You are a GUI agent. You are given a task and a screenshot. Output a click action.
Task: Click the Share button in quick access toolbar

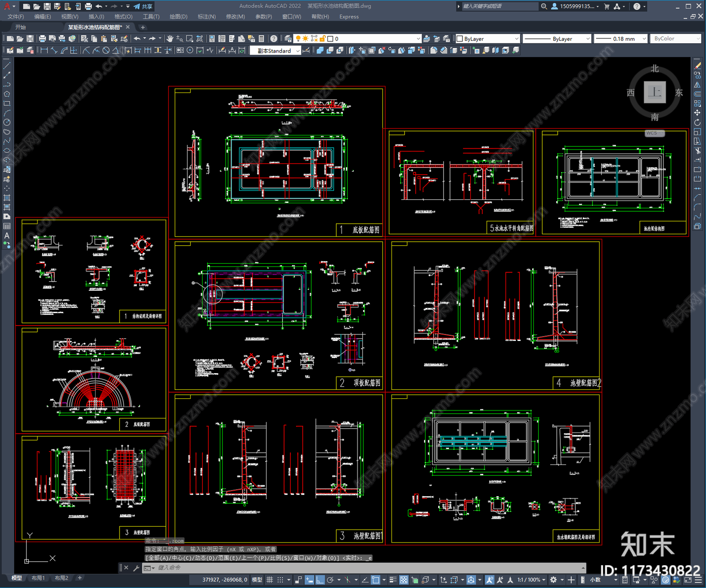pyautogui.click(x=143, y=6)
